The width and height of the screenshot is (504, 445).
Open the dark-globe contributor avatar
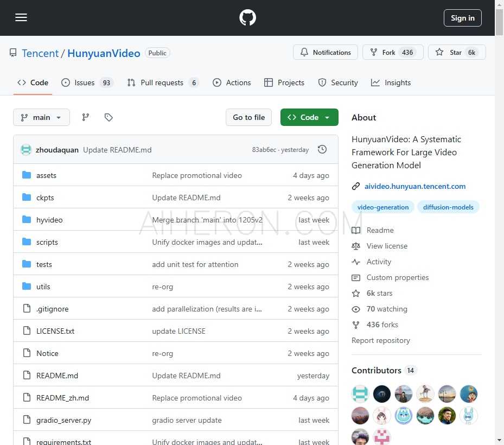382,394
